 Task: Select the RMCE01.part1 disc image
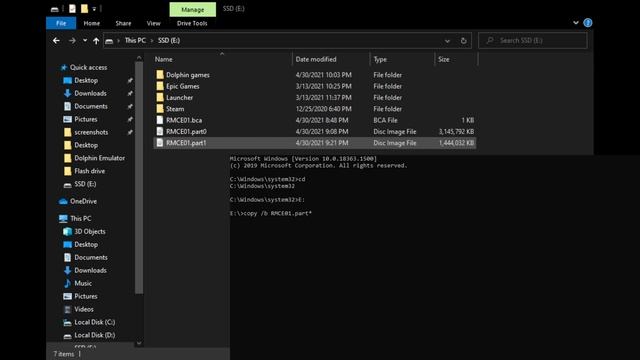pos(186,143)
